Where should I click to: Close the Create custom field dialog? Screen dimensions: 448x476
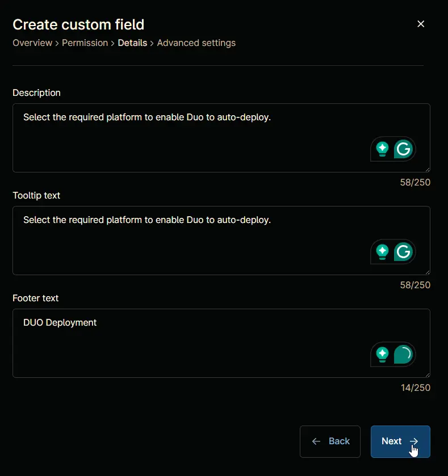421,24
